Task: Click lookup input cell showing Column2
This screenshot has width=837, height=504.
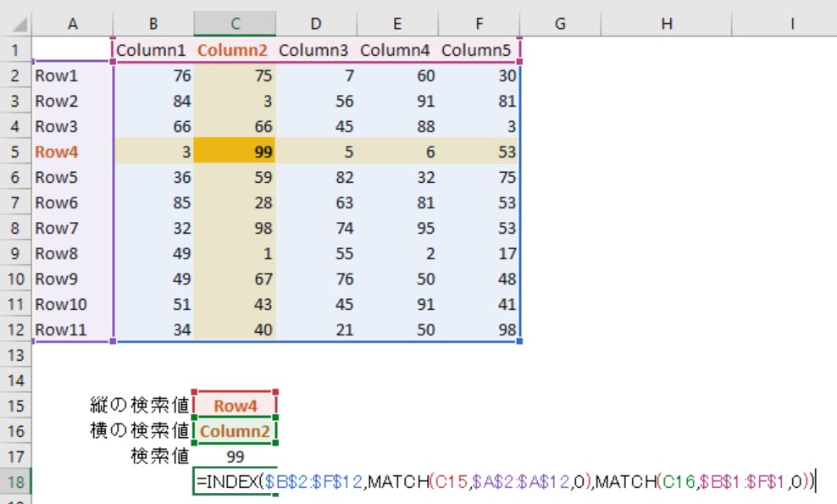Action: pyautogui.click(x=235, y=431)
